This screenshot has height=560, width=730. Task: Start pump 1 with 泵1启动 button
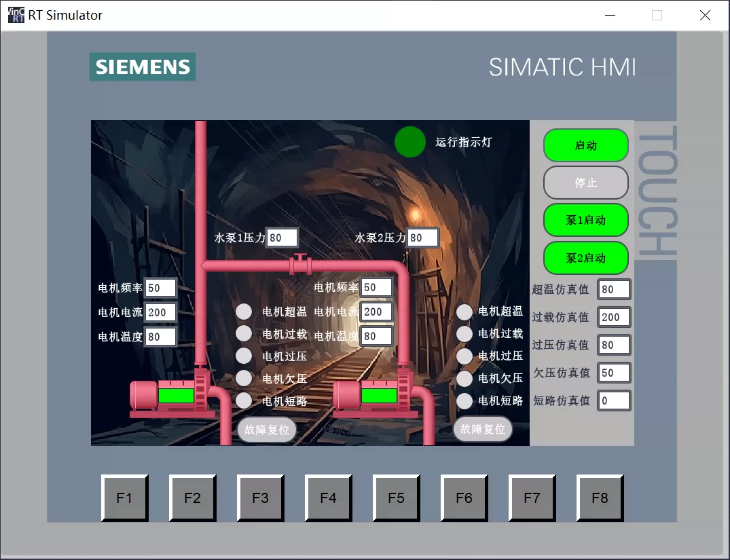tap(585, 220)
